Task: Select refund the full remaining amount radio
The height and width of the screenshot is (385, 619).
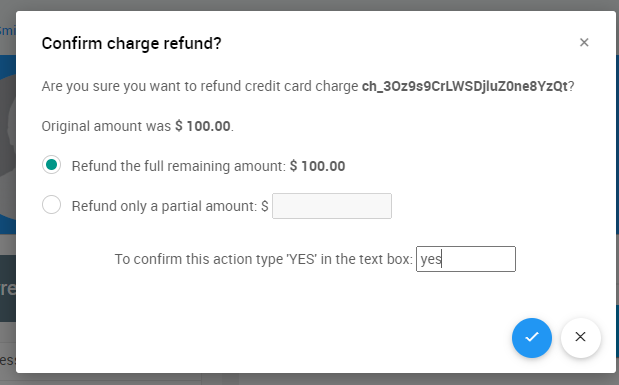Action: (51, 165)
